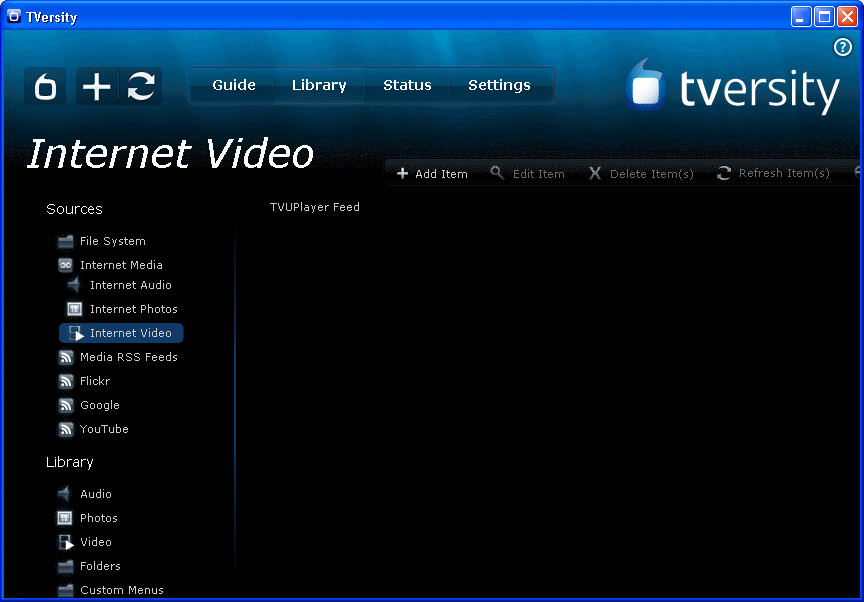864x602 pixels.
Task: Select Internet Audio source
Action: [x=131, y=285]
